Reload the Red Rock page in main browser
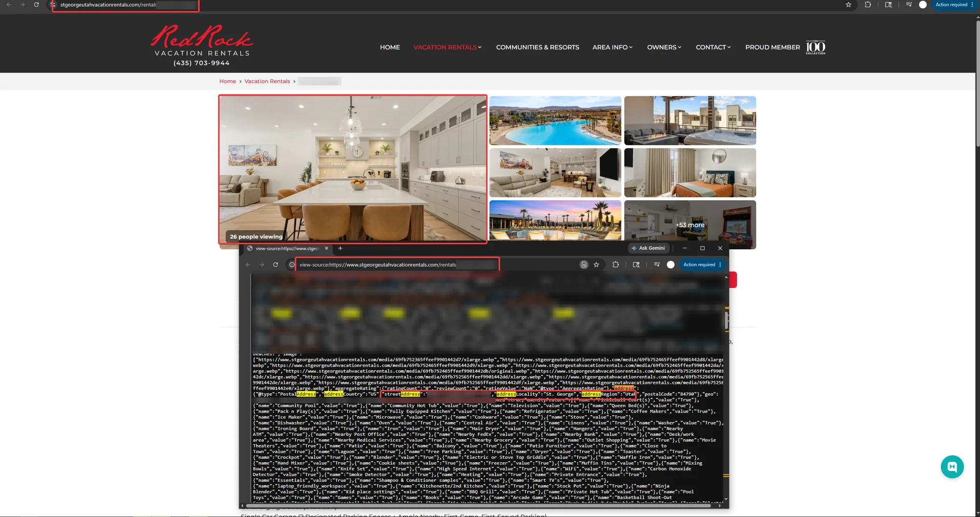The height and width of the screenshot is (517, 980). 36,4
